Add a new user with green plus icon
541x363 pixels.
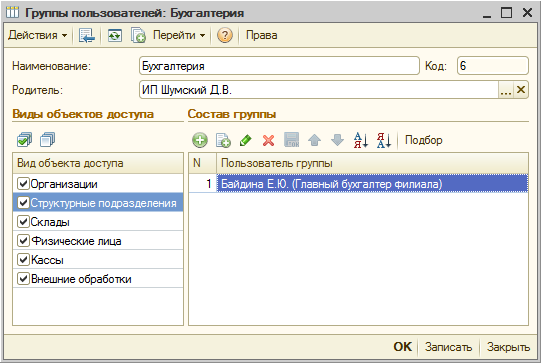click(200, 140)
